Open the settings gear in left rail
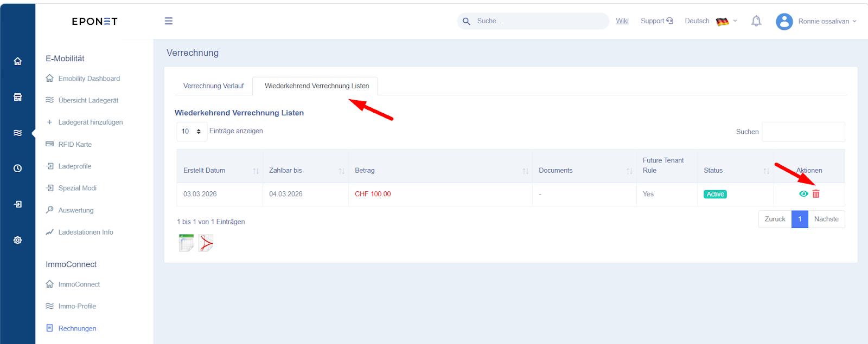This screenshot has height=344, width=868. (x=18, y=240)
